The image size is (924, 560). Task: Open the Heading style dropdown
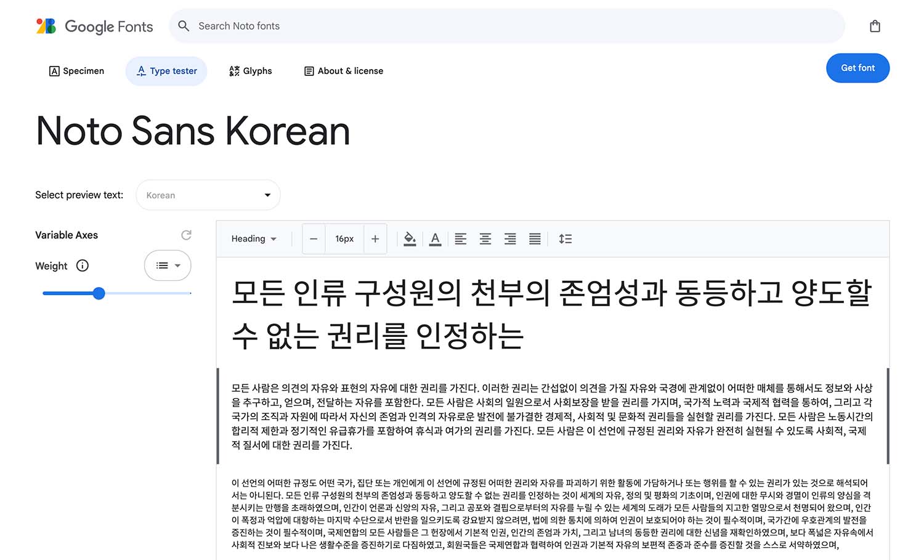coord(254,239)
